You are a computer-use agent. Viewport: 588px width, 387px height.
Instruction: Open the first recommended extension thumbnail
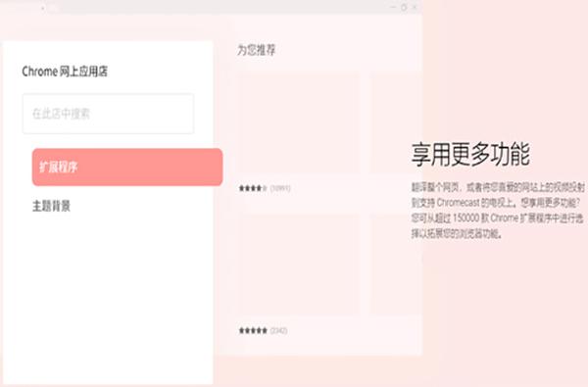pyautogui.click(x=298, y=122)
